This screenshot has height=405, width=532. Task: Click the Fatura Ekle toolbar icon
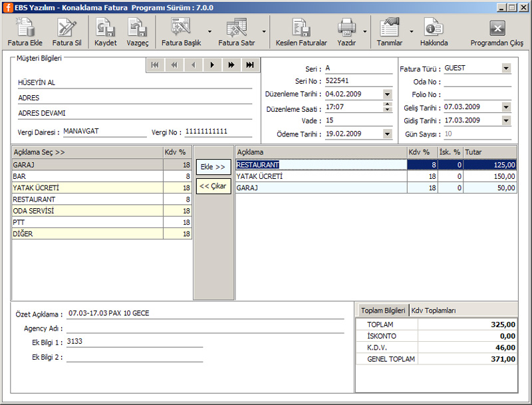coord(25,31)
